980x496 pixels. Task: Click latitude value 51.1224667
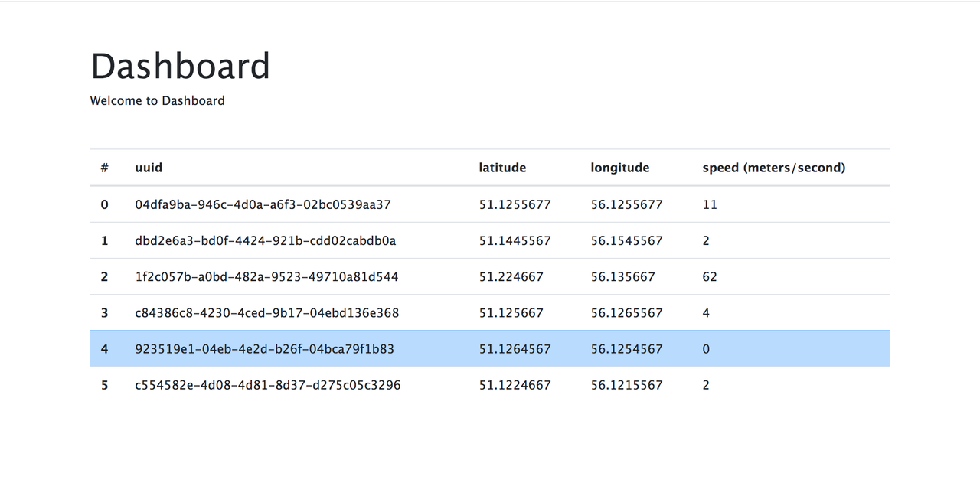tap(515, 385)
